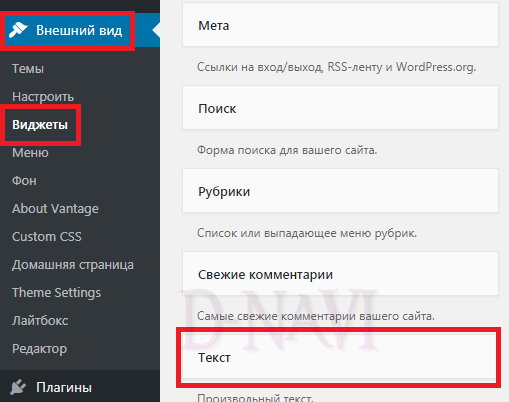Go to Домашняя страница settings
The image size is (509, 402).
pos(73,265)
